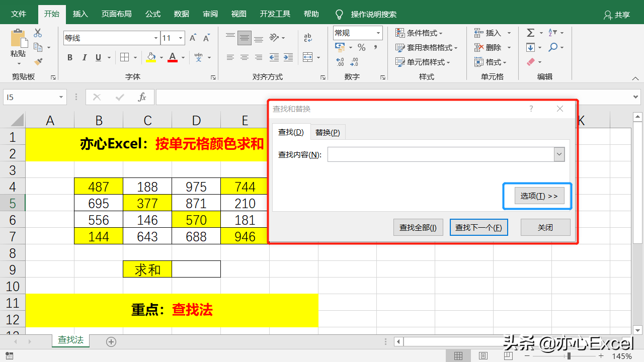This screenshot has width=644, height=362.
Task: Add a new sheet with plus icon
Action: (x=111, y=342)
